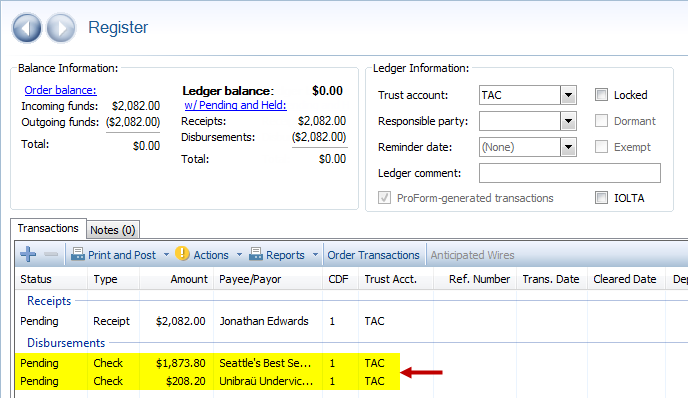Click the Pending status of the receipt row
This screenshot has height=398, width=688.
[x=39, y=321]
